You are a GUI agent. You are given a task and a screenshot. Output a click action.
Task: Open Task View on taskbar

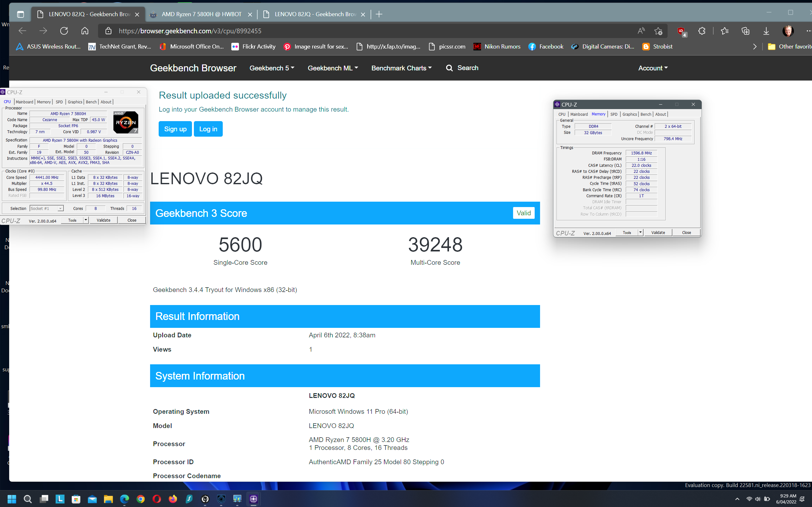pyautogui.click(x=44, y=499)
